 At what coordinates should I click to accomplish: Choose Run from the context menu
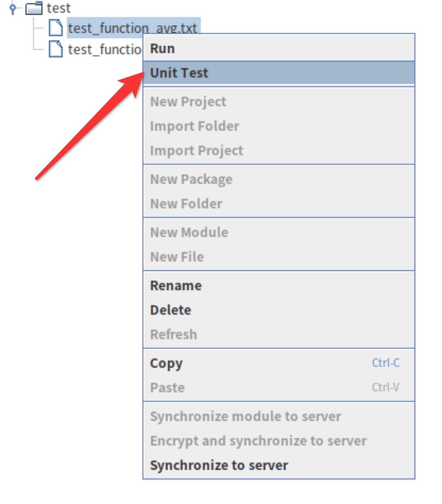(x=162, y=49)
